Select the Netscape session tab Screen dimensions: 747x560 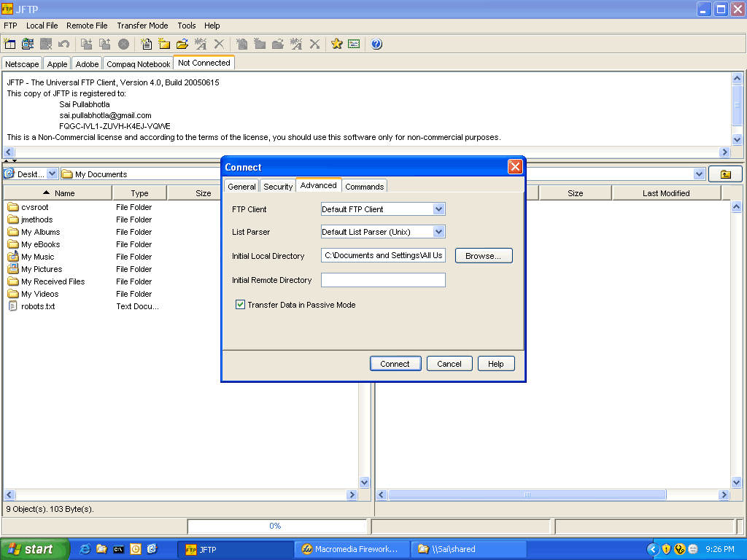(x=22, y=64)
